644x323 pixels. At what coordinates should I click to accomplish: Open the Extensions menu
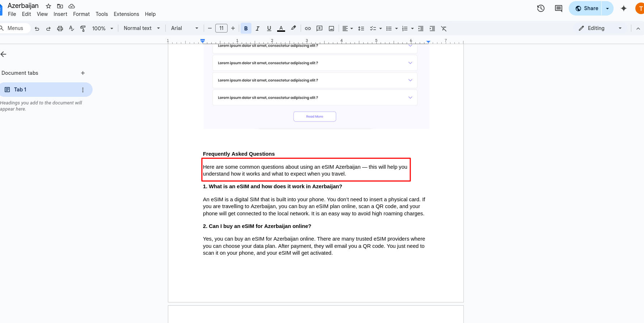(x=126, y=14)
